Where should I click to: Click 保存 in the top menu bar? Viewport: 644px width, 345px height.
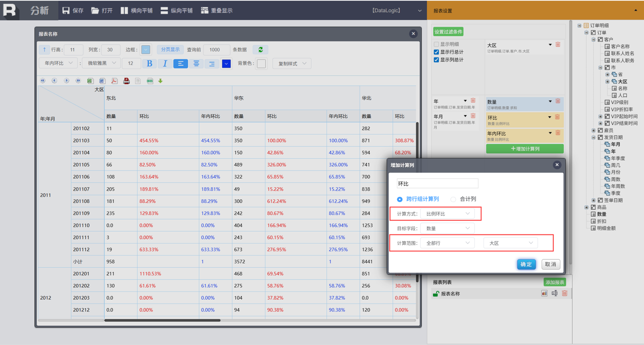73,10
